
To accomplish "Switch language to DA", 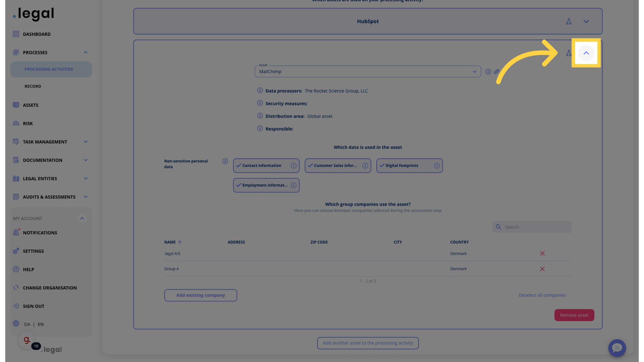I will [x=27, y=324].
